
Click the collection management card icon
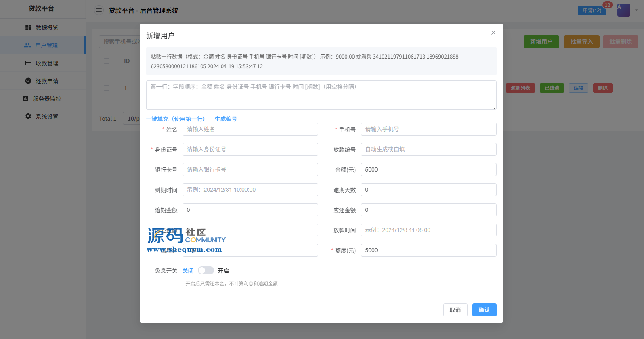(28, 63)
